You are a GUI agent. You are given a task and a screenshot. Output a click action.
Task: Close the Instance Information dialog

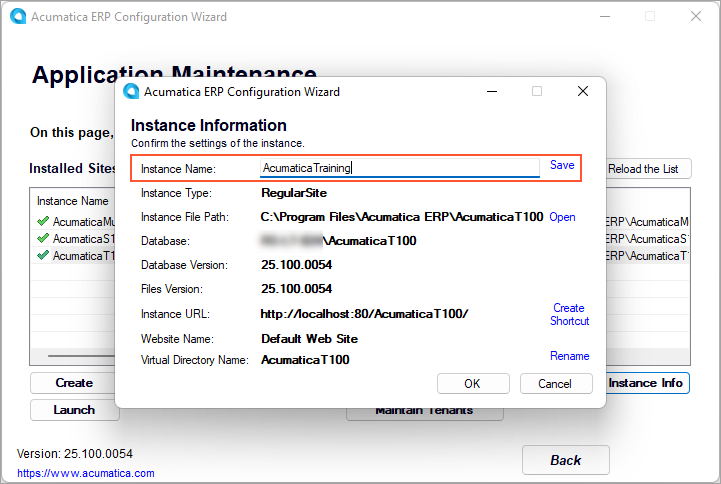pos(582,91)
